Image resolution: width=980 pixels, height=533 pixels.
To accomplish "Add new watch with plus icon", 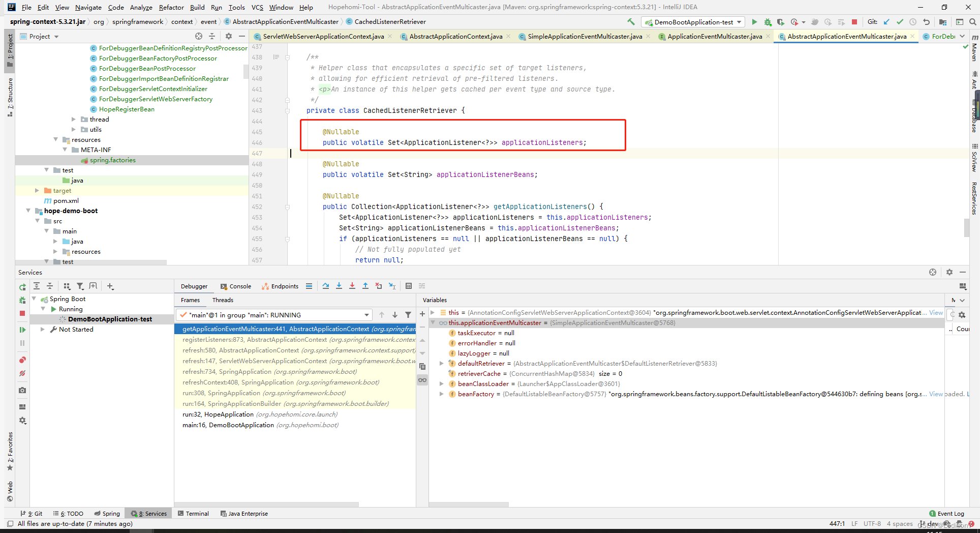I will pos(422,314).
